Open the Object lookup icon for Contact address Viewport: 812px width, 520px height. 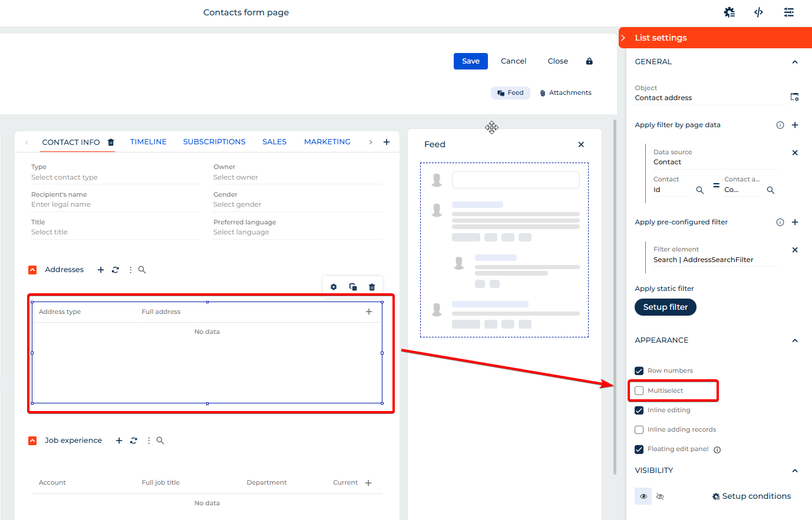pos(794,97)
